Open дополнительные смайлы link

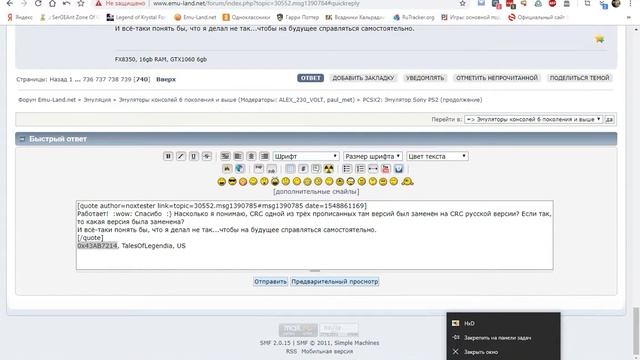[316, 191]
